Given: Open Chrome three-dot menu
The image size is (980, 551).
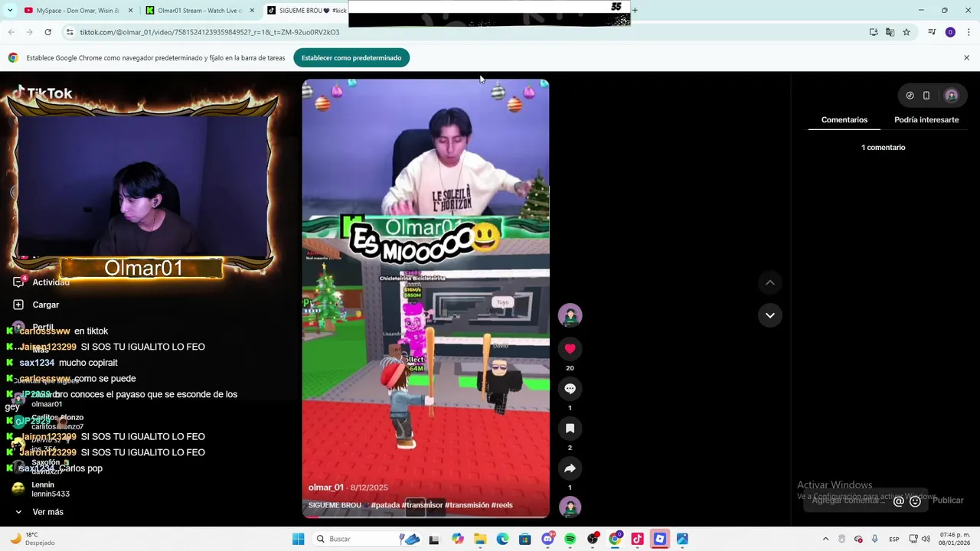Looking at the screenshot, I should [x=969, y=32].
